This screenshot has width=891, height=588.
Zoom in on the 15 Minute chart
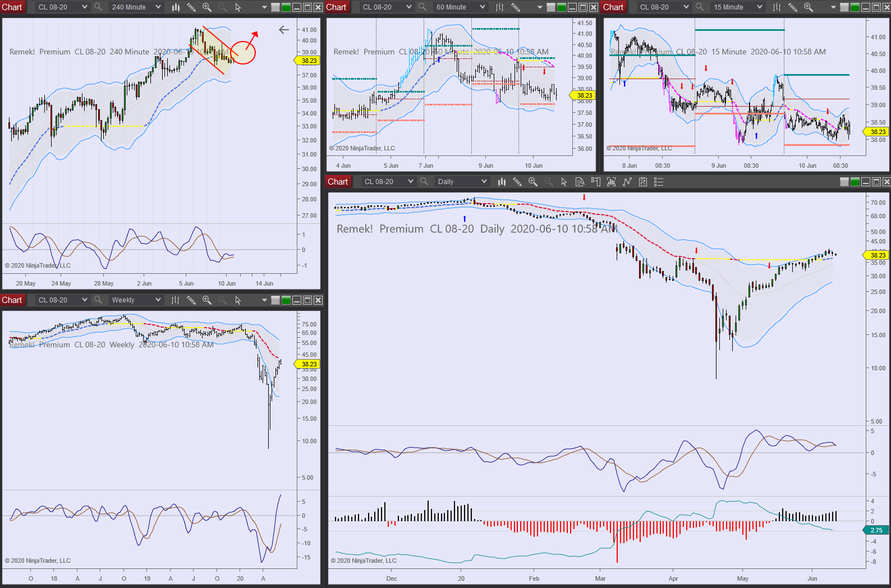(x=809, y=7)
